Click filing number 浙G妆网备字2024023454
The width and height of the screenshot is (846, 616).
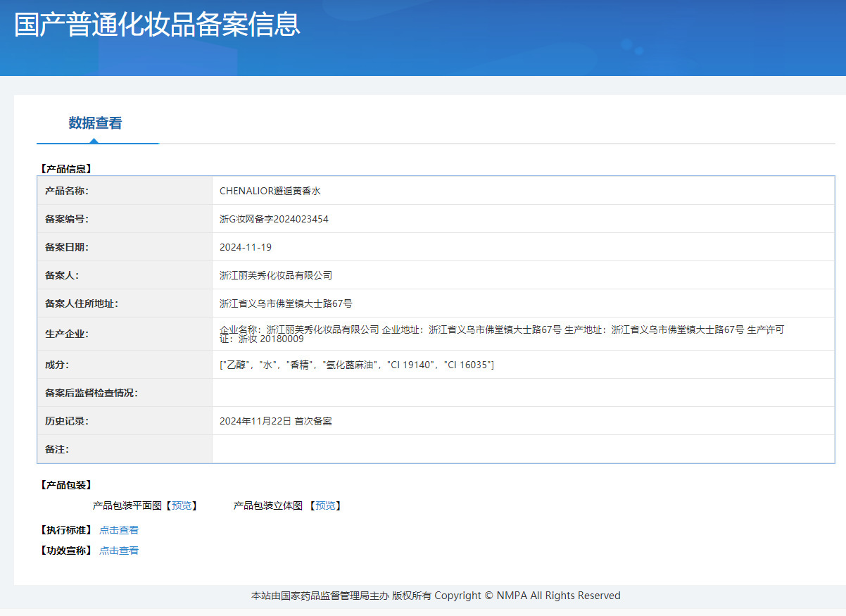click(274, 219)
